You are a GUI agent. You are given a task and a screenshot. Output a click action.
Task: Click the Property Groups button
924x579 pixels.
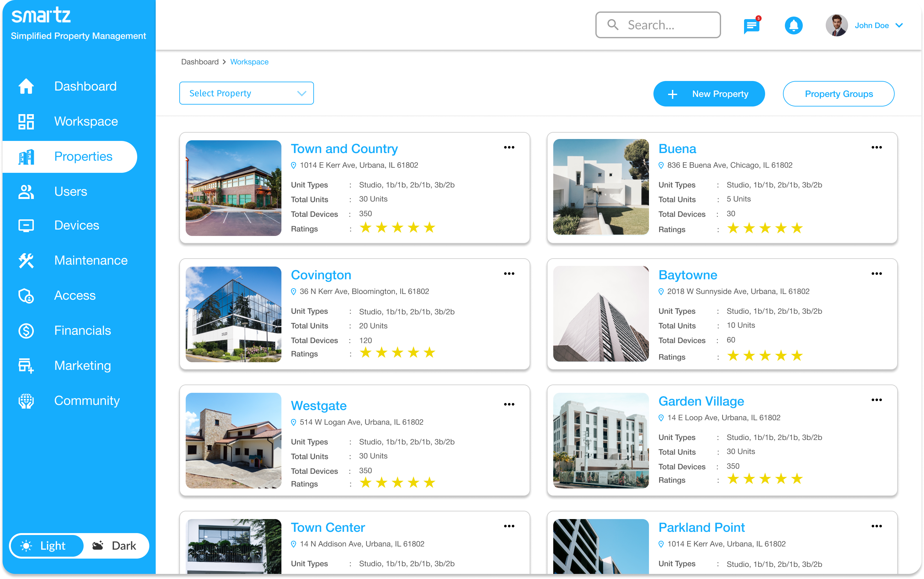[x=838, y=94]
